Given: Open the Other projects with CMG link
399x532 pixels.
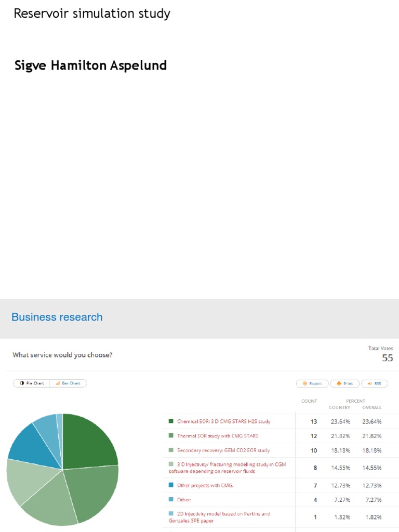Looking at the screenshot, I should (x=205, y=485).
